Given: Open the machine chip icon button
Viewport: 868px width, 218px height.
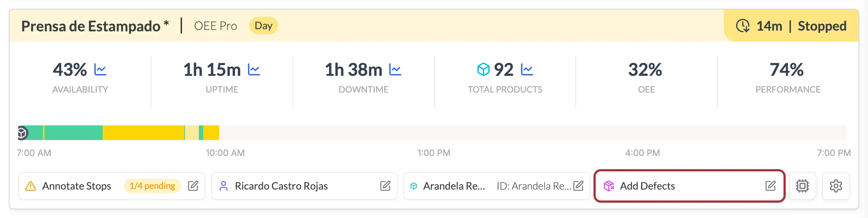Looking at the screenshot, I should [x=802, y=186].
